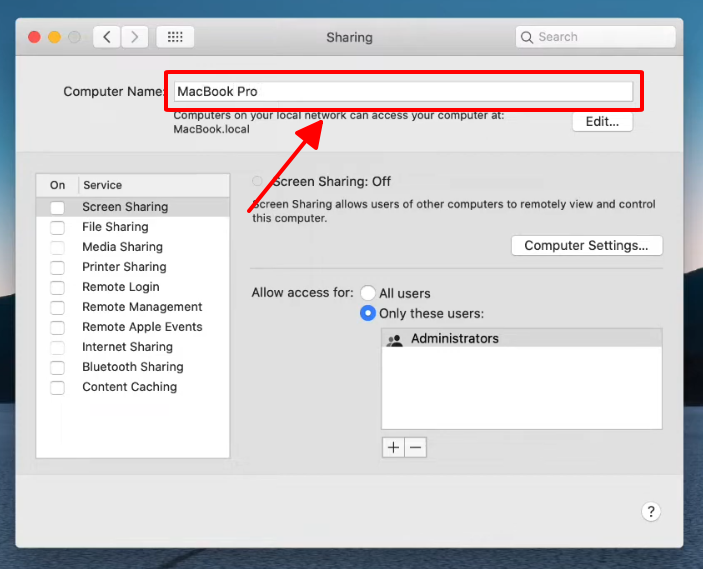
Task: Click the magnifying glass search icon
Action: pos(527,37)
